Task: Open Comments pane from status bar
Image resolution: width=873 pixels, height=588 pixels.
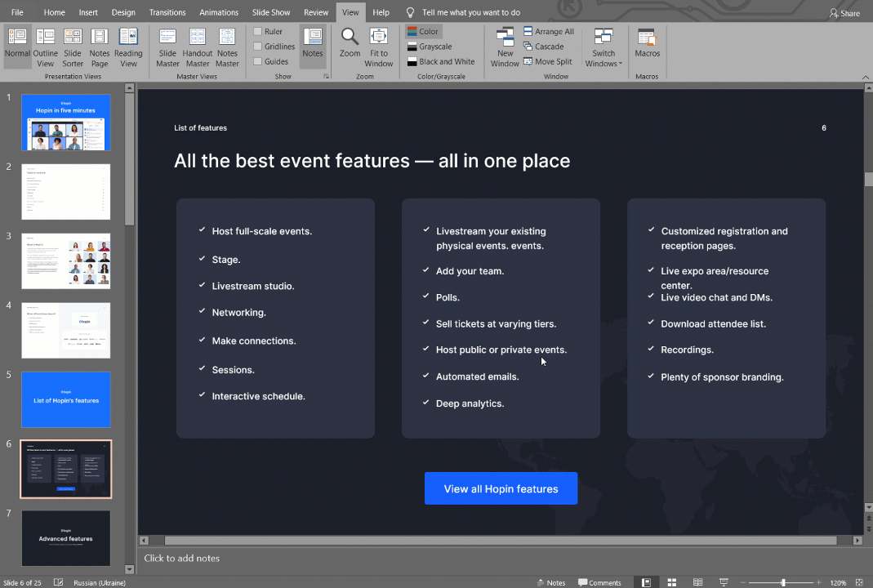Action: click(599, 582)
